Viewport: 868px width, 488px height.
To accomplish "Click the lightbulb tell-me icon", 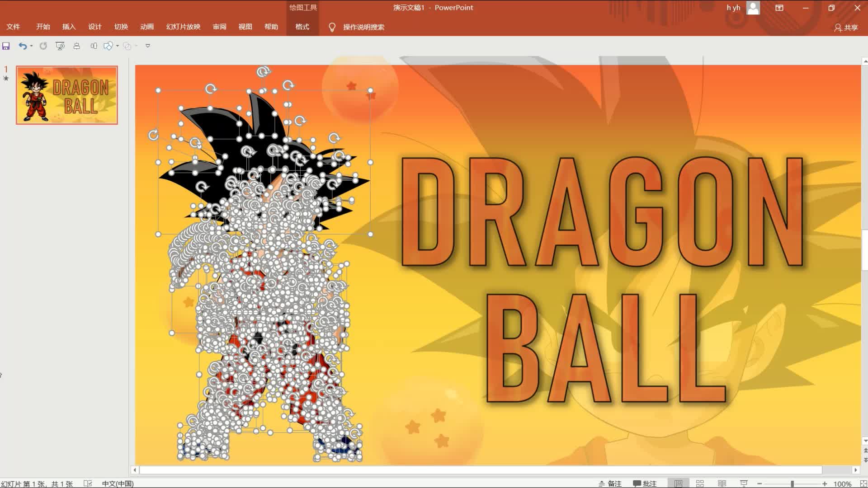I will pyautogui.click(x=332, y=27).
